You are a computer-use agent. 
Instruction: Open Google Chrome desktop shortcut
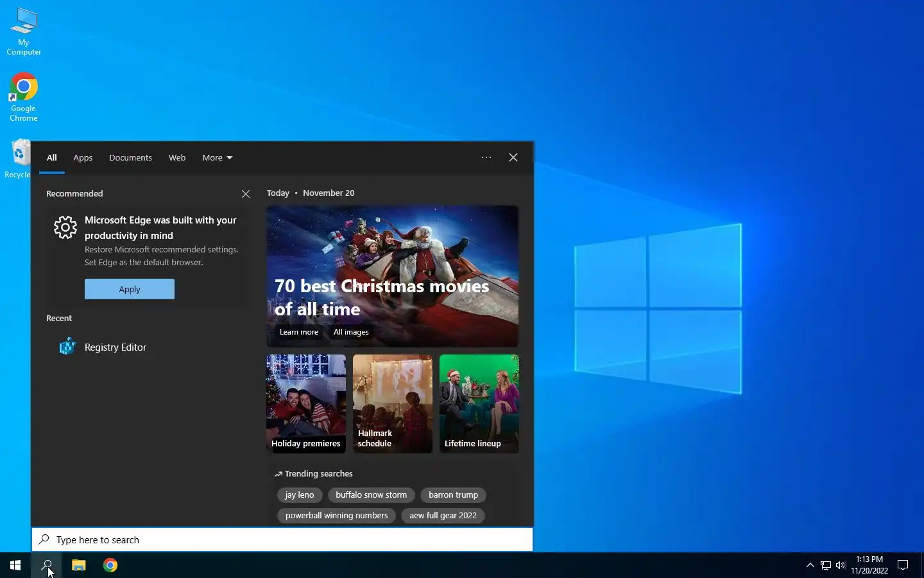(24, 97)
